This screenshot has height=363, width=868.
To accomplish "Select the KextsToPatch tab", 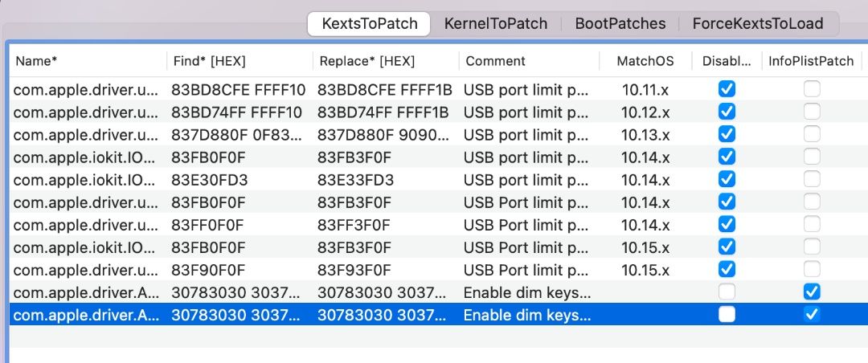I will point(369,23).
